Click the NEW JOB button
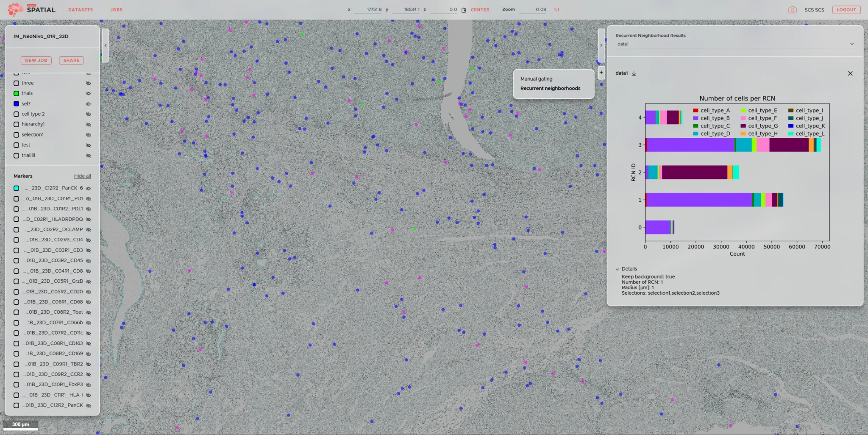 pos(36,61)
